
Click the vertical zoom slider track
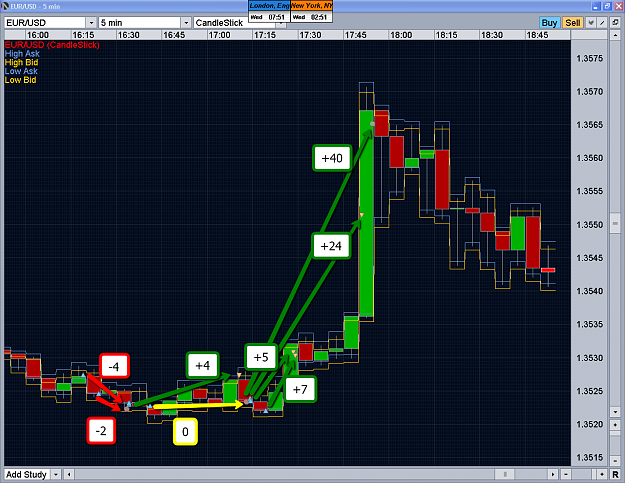click(x=615, y=442)
